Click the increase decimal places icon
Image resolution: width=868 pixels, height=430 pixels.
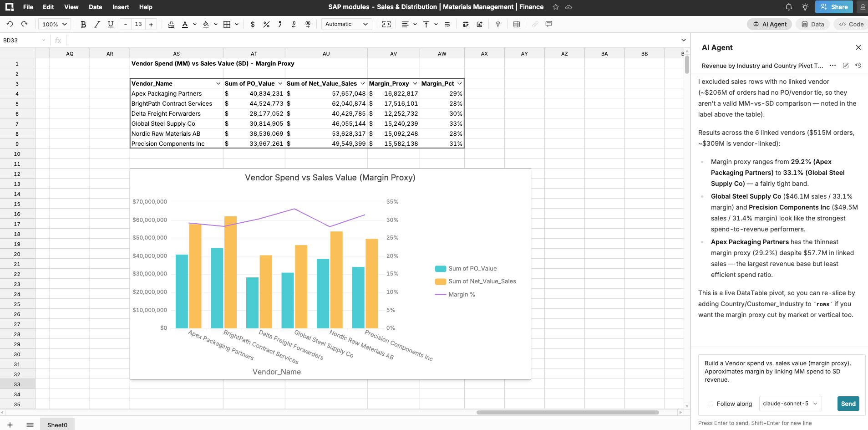[x=308, y=24]
